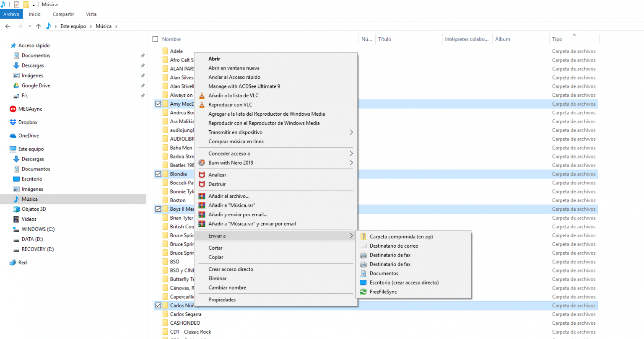This screenshot has width=644, height=339.
Task: Switch to the Vista ribbon tab
Action: tap(91, 14)
